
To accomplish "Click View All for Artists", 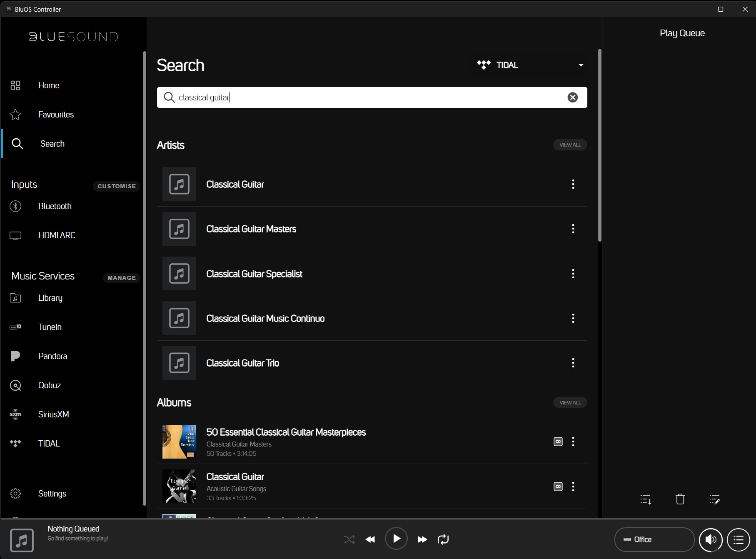I will click(570, 145).
